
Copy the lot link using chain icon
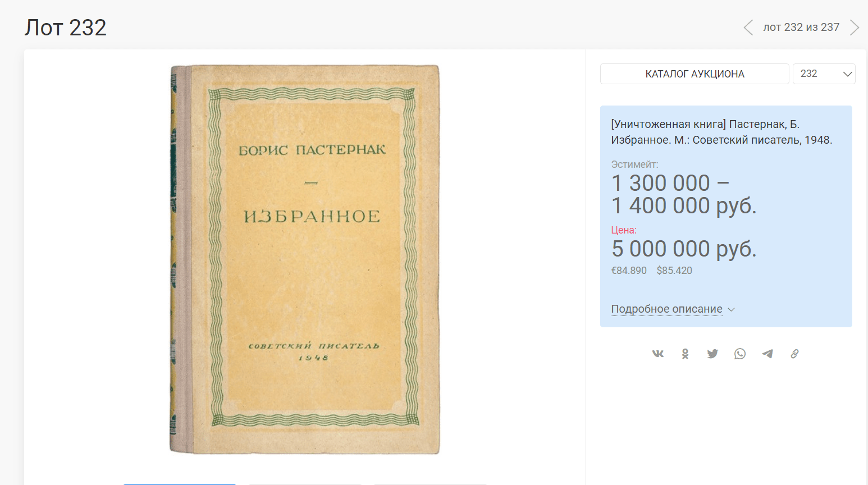(x=794, y=354)
